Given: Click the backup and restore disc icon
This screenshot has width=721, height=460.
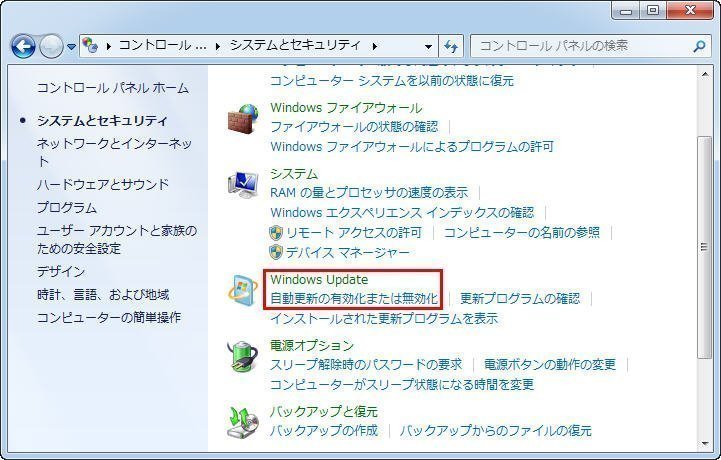Looking at the screenshot, I should pos(243,421).
